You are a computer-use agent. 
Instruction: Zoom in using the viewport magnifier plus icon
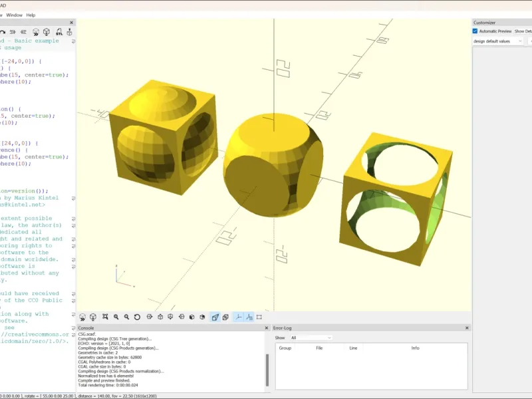[x=116, y=317]
